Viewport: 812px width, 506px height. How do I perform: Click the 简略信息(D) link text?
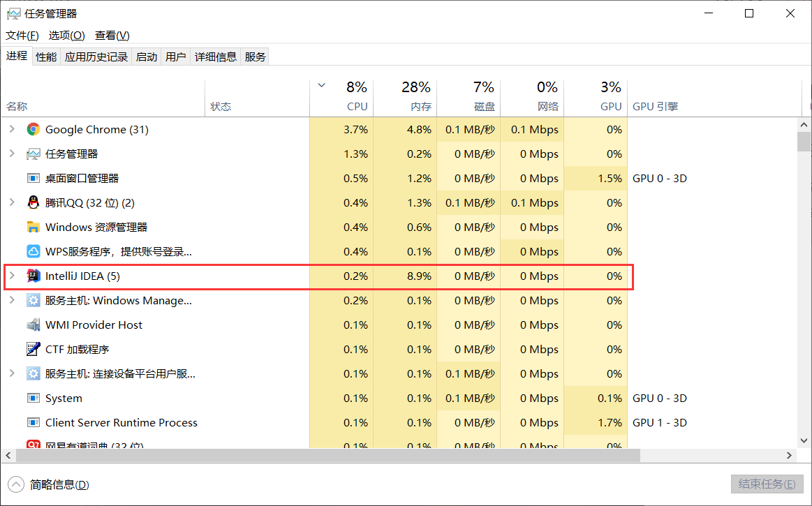(x=59, y=485)
